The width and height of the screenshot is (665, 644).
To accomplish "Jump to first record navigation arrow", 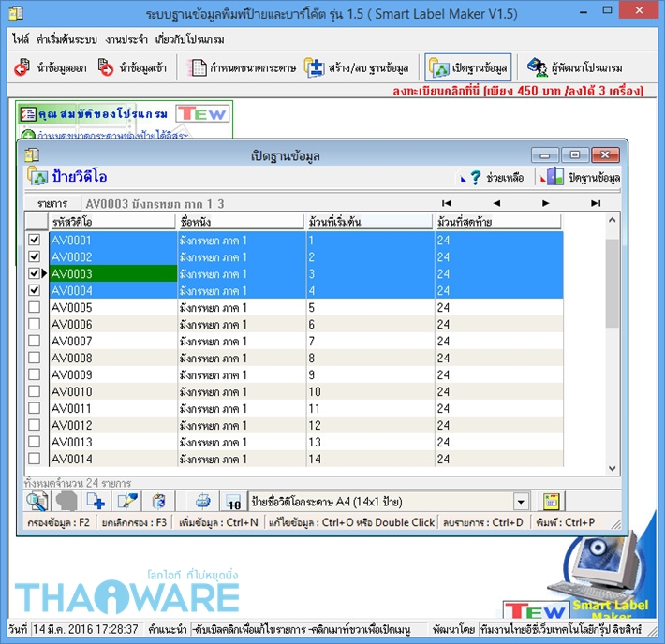I will (447, 203).
